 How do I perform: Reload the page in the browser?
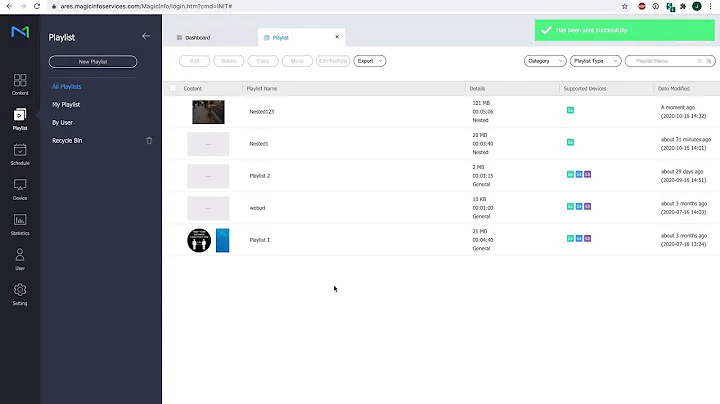click(x=37, y=6)
